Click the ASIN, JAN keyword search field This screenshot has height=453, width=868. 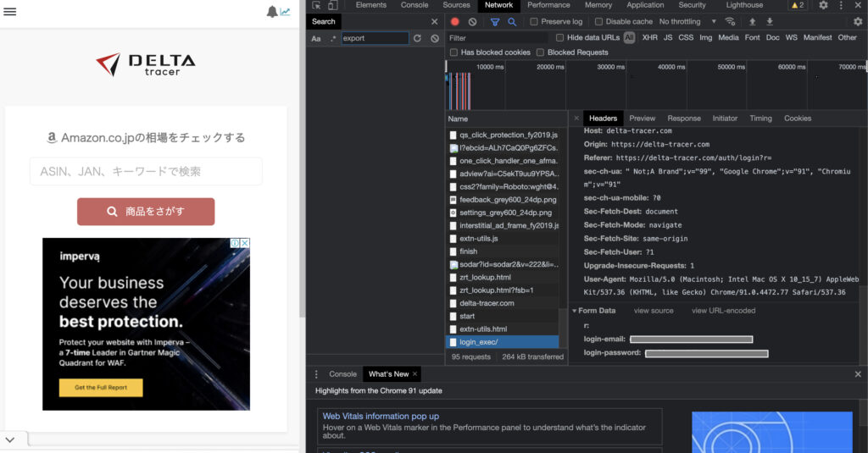[146, 172]
